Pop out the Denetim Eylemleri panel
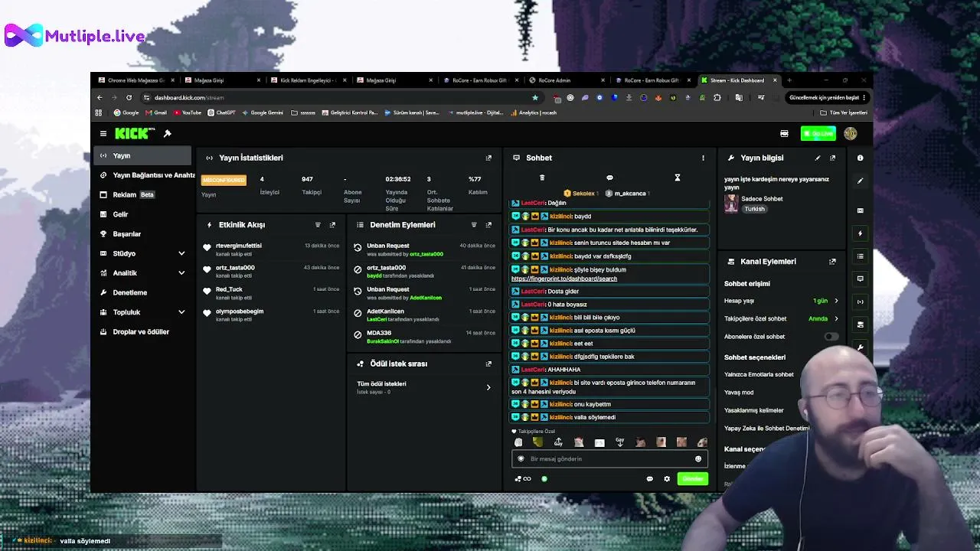The width and height of the screenshot is (980, 551). tap(488, 225)
